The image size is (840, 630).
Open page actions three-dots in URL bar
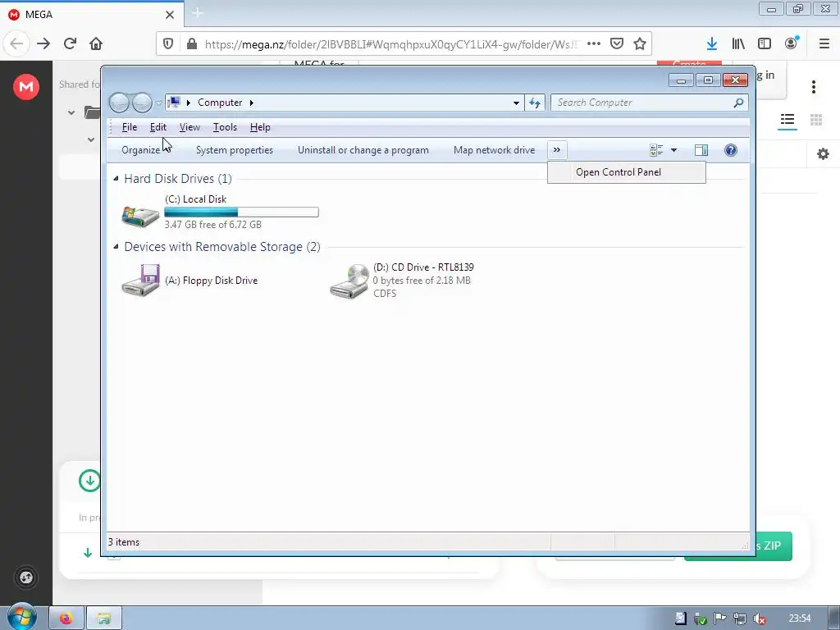pyautogui.click(x=594, y=44)
